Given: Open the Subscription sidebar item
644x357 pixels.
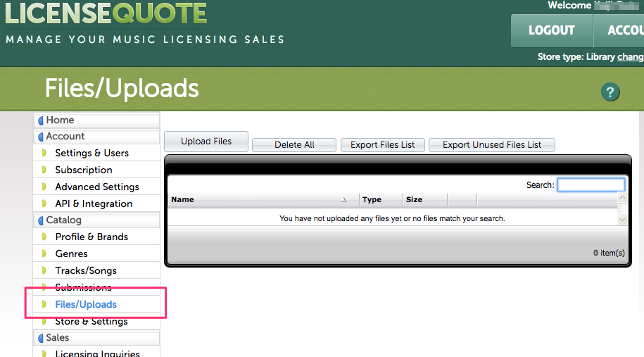Looking at the screenshot, I should [83, 170].
